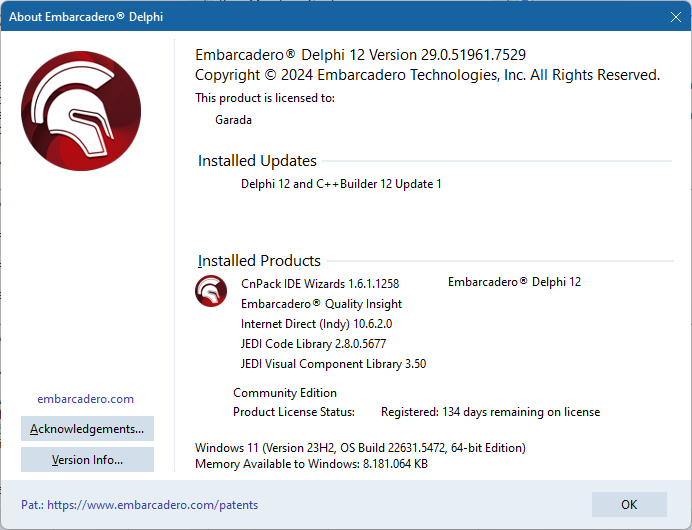
Task: Click the Delphi 12 Version 29.0.51961.7529 line
Action: coord(361,55)
